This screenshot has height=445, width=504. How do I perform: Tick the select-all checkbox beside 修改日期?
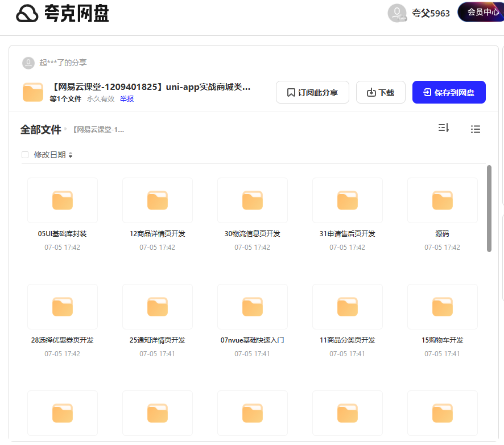click(25, 155)
